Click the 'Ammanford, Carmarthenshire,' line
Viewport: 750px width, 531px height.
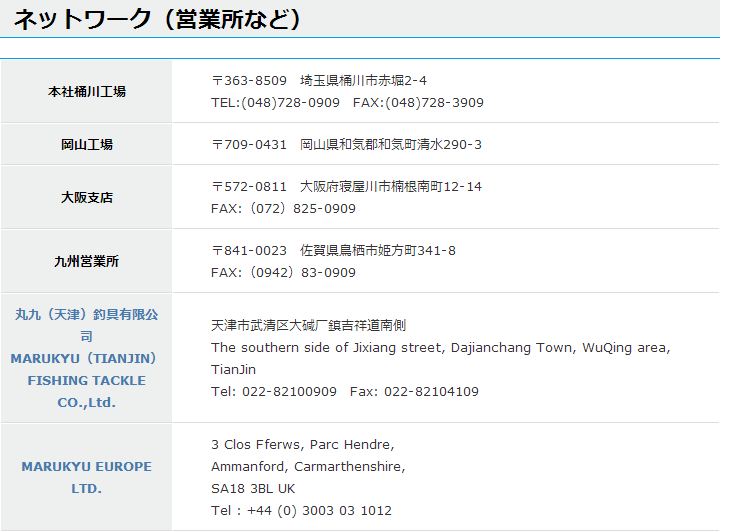(x=308, y=466)
